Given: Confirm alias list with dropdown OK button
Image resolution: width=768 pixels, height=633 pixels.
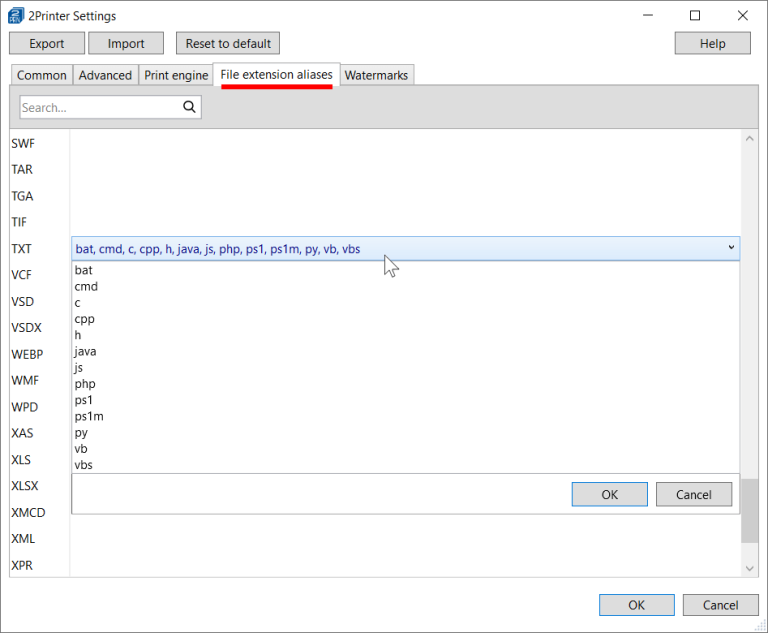Looking at the screenshot, I should click(609, 494).
